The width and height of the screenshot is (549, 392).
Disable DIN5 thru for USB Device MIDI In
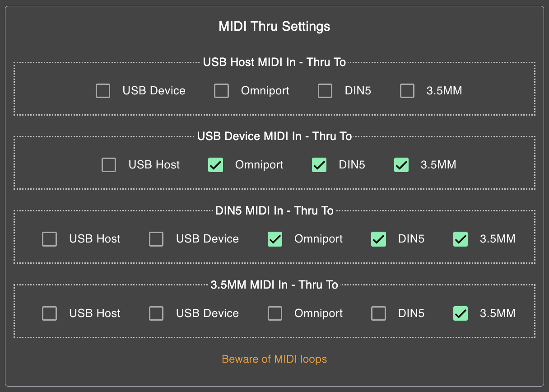pos(319,165)
